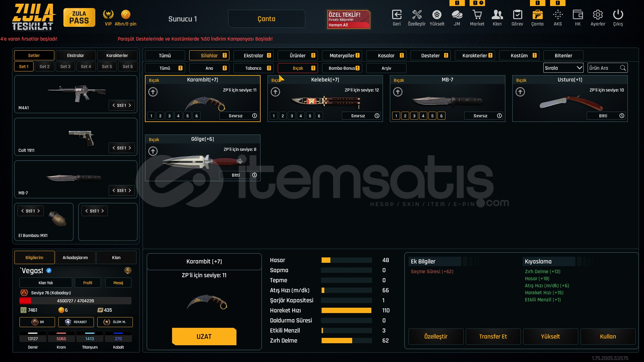The height and width of the screenshot is (362, 644).
Task: Open the Klan icon
Action: coord(497,15)
